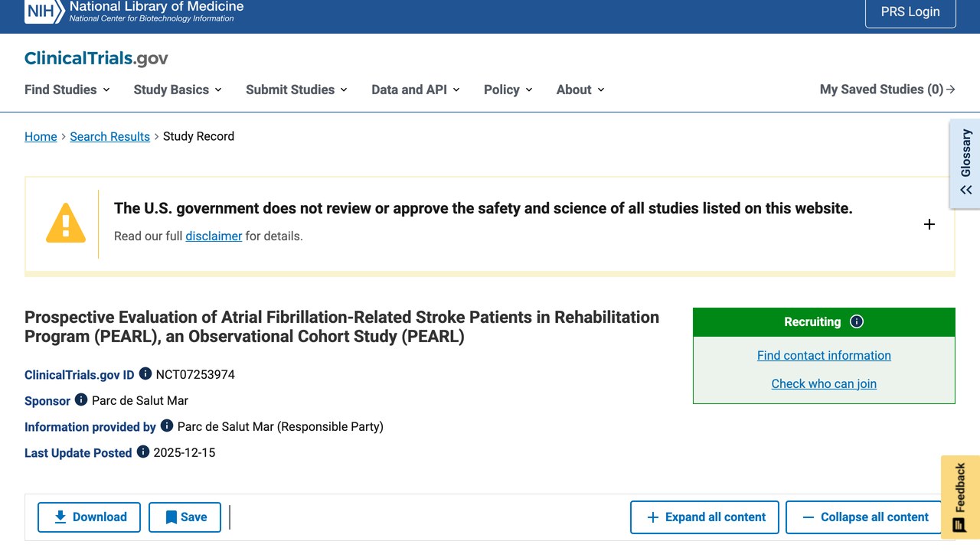Click the PRS Login button
The image size is (980, 551).
click(910, 11)
